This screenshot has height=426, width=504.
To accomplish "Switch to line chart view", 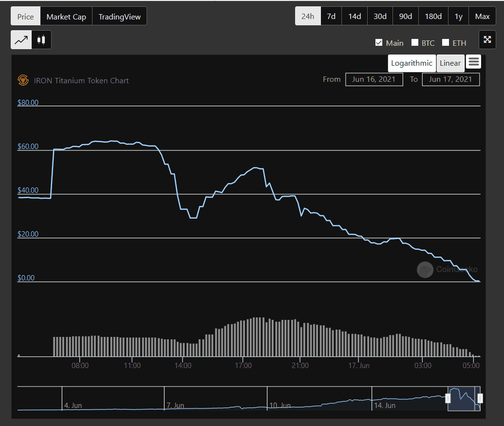I will click(x=21, y=40).
